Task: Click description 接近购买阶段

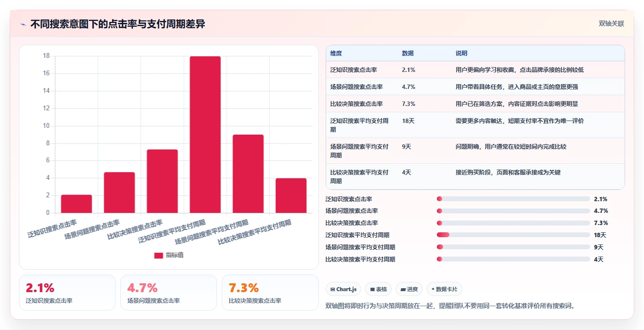Action: pos(508,172)
